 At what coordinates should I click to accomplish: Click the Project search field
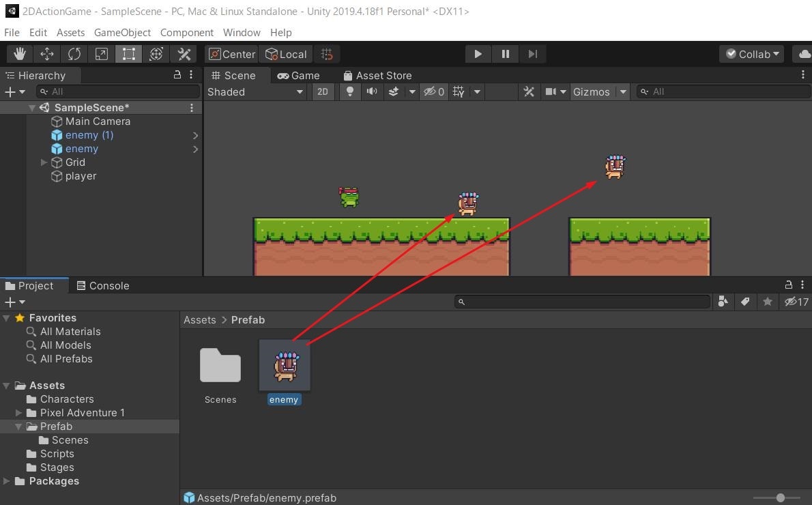pos(582,302)
